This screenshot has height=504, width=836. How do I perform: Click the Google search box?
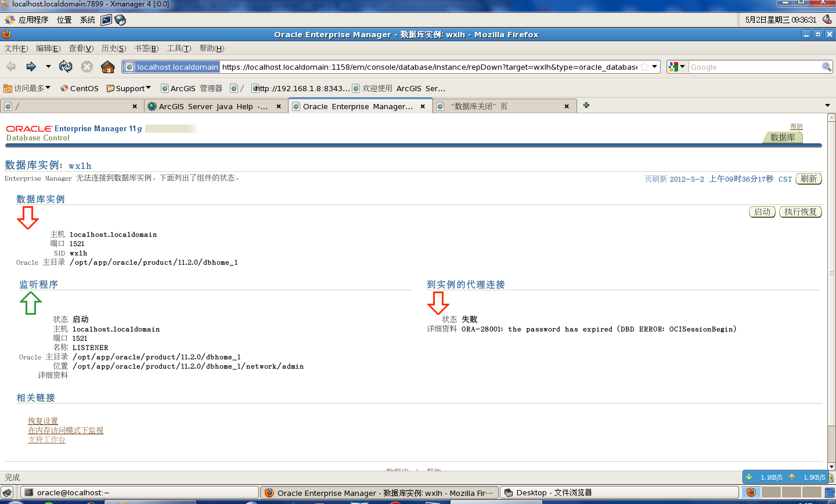(x=755, y=67)
